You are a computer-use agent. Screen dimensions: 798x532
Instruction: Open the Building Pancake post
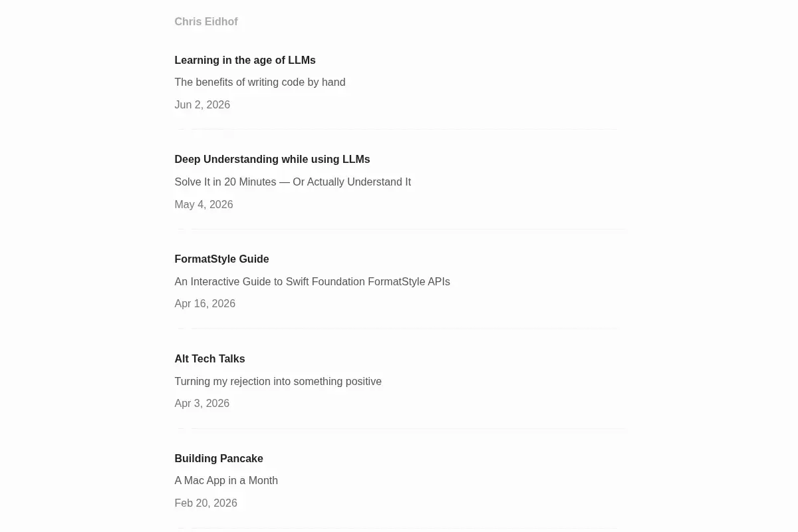219,459
